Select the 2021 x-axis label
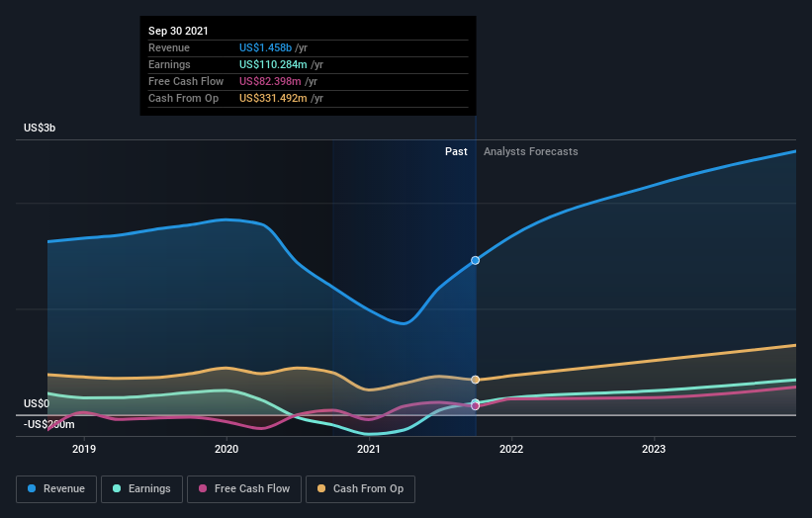Image resolution: width=812 pixels, height=518 pixels. pyautogui.click(x=369, y=449)
